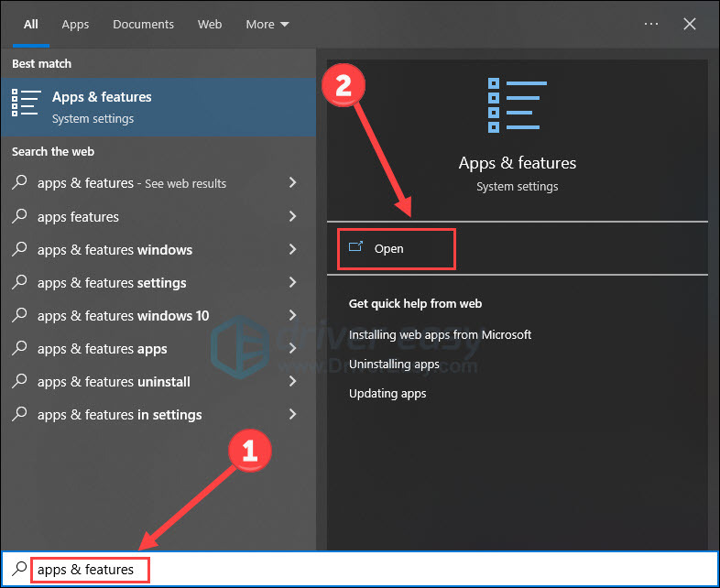Image resolution: width=720 pixels, height=588 pixels.
Task: Select 'apps & features - See web results' suggestion
Action: coord(158,183)
